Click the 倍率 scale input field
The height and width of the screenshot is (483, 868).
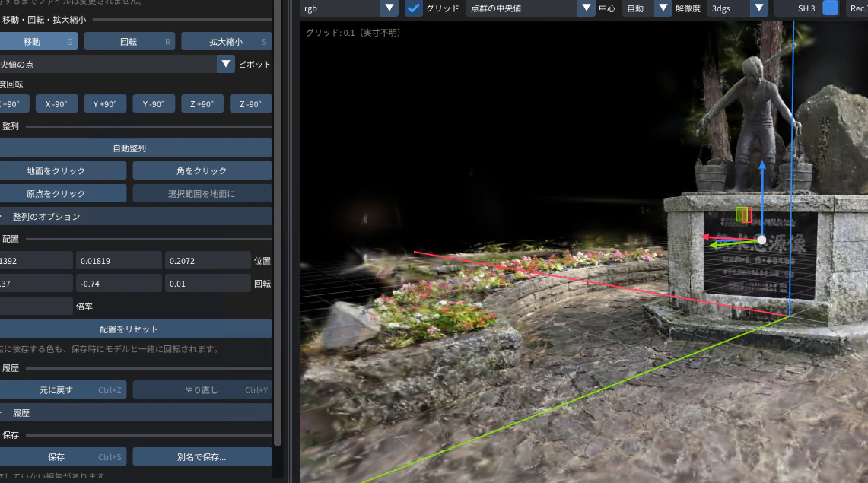coord(36,306)
